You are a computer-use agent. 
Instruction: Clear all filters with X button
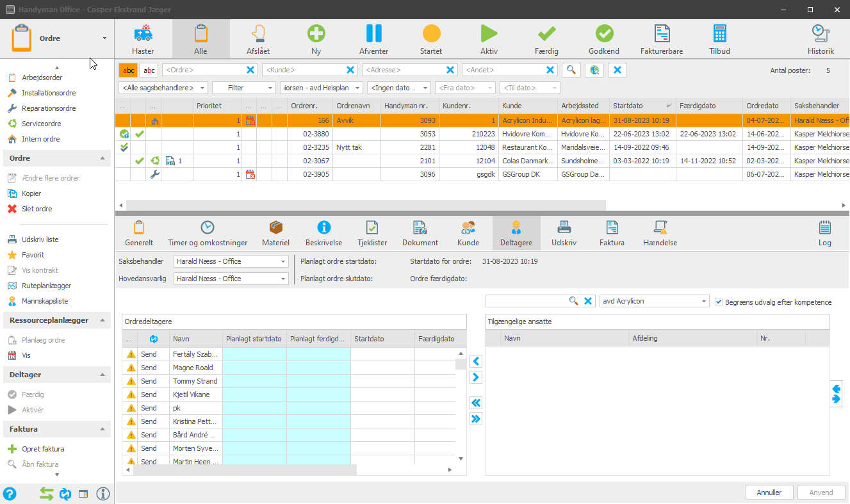pos(617,70)
